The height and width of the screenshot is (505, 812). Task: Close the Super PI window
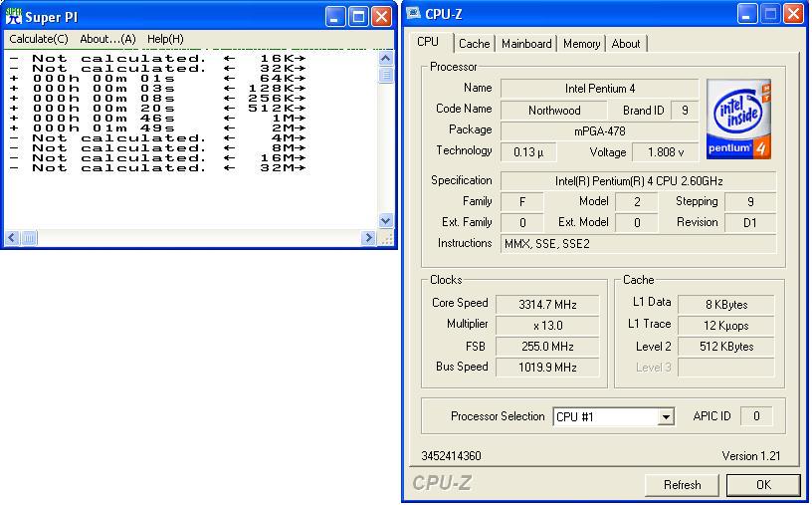pyautogui.click(x=381, y=16)
